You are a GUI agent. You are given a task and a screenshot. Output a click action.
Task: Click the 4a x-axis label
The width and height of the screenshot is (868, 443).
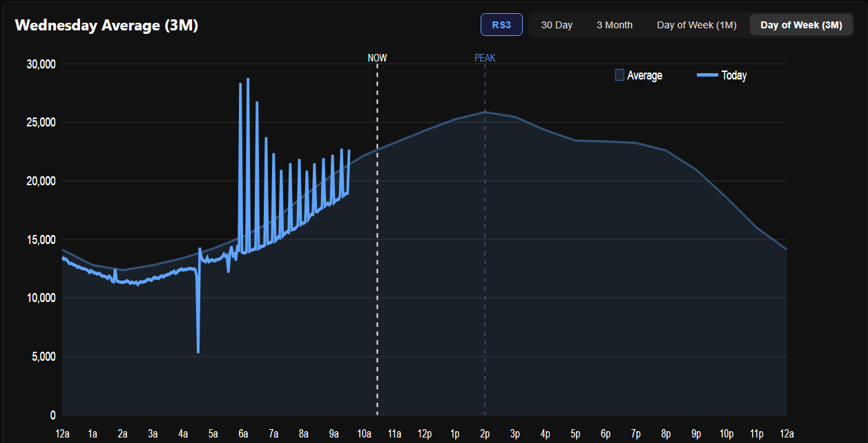pos(183,434)
